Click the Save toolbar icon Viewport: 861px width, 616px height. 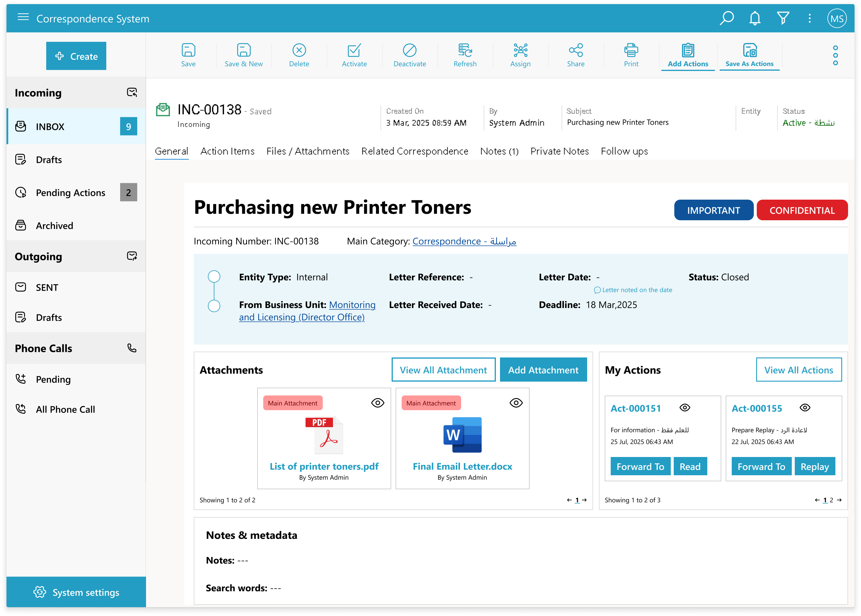pyautogui.click(x=188, y=50)
